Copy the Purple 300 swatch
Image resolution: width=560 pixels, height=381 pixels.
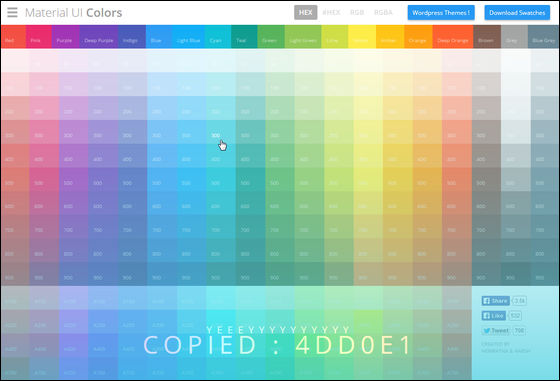pyautogui.click(x=74, y=132)
